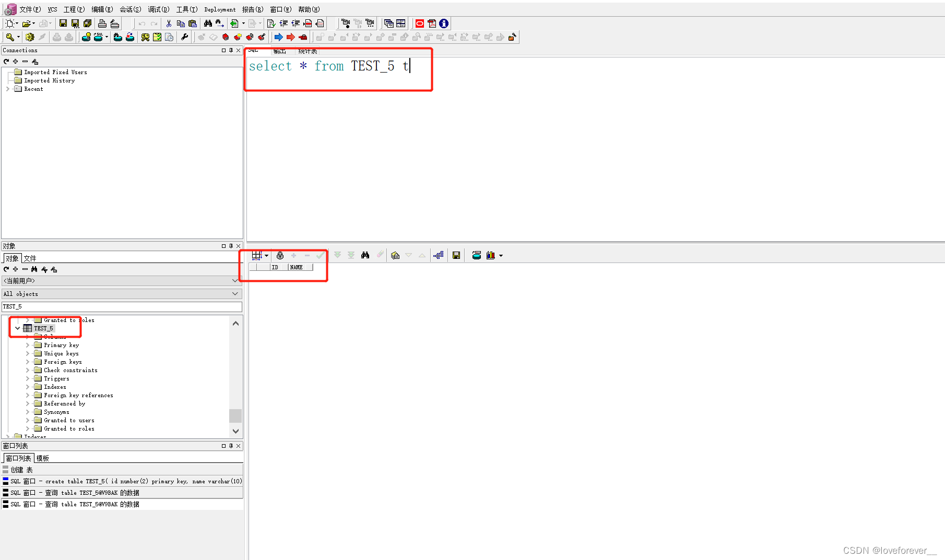Toggle auto-hide pin on the Connections panel
Image resolution: width=945 pixels, height=560 pixels.
click(230, 50)
